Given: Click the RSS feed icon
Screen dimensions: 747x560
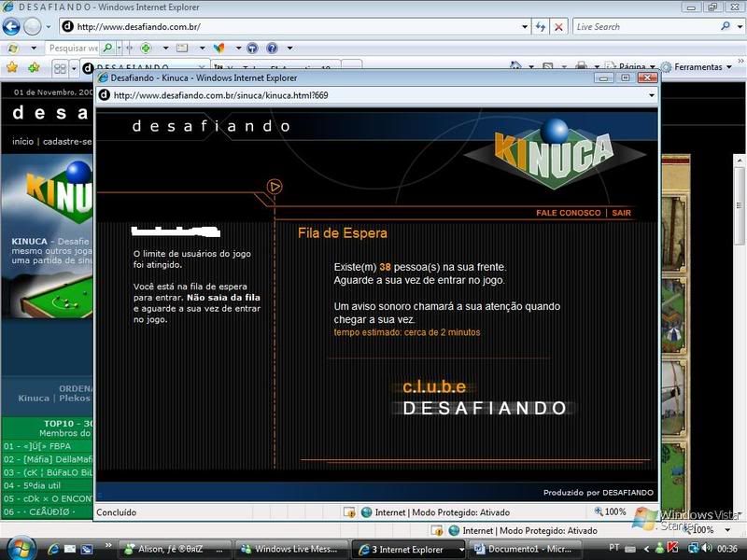Looking at the screenshot, I should click(546, 66).
